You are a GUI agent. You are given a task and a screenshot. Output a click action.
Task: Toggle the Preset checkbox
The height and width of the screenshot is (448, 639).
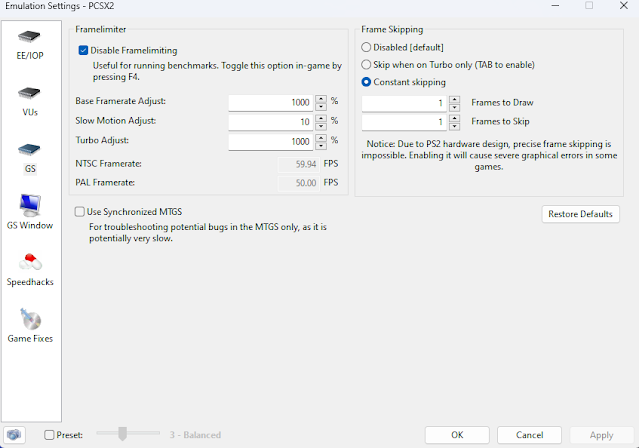click(x=49, y=435)
